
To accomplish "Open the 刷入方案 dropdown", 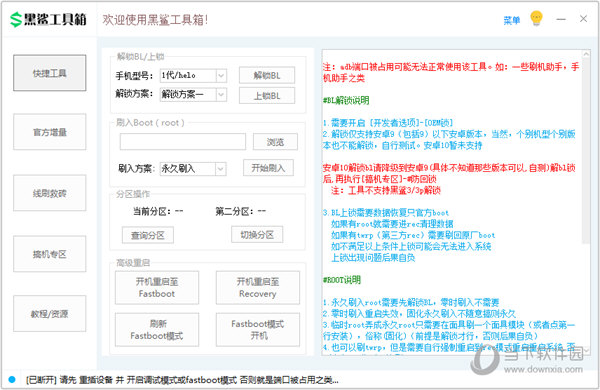I will (x=193, y=168).
